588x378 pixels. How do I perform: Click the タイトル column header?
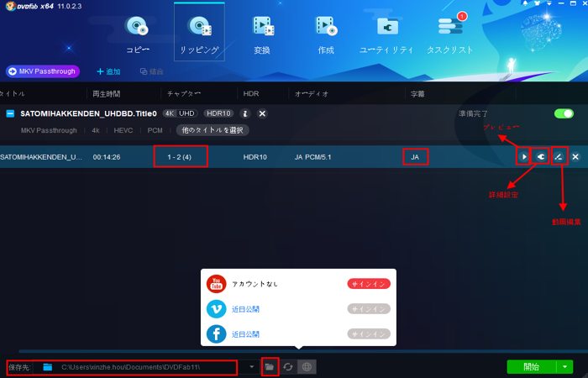pyautogui.click(x=13, y=94)
